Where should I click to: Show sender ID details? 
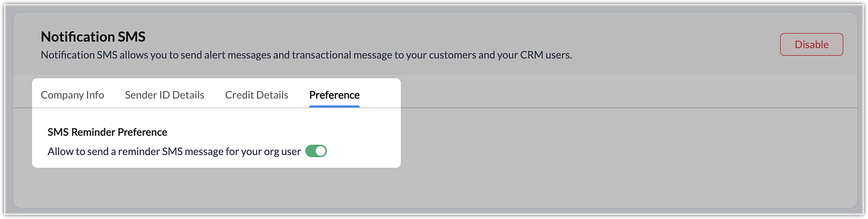[164, 95]
